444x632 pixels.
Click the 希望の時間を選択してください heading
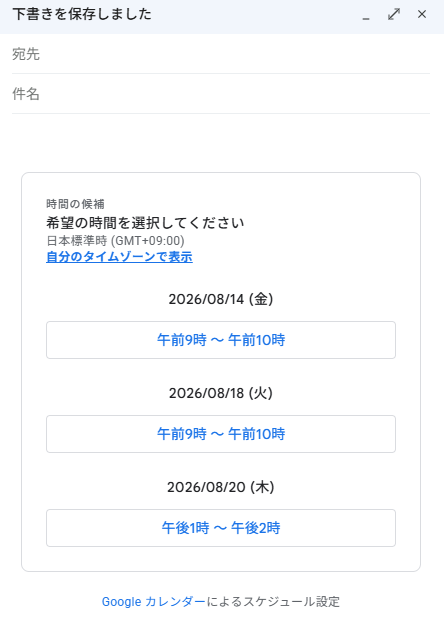click(x=145, y=222)
